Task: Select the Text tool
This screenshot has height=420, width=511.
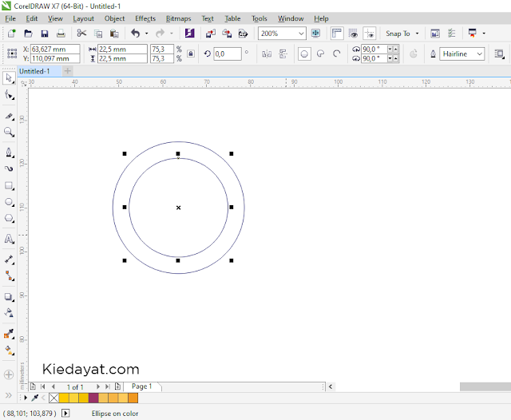Action: tap(9, 239)
